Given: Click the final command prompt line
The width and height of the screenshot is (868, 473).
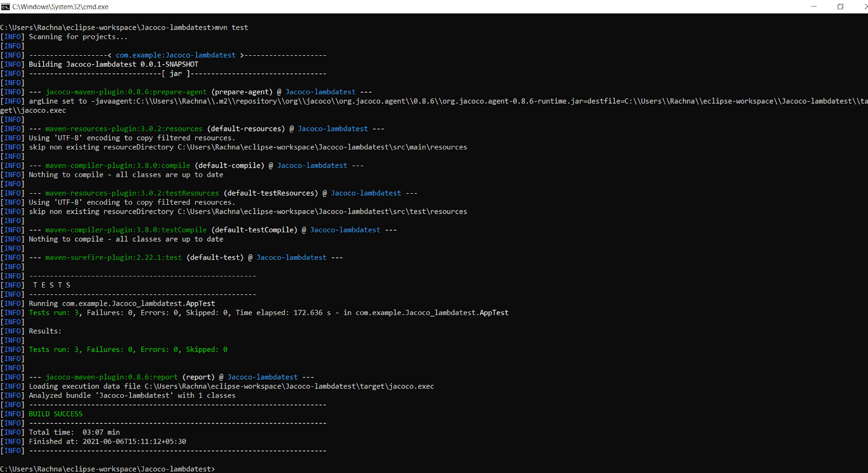Looking at the screenshot, I should pyautogui.click(x=108, y=469).
